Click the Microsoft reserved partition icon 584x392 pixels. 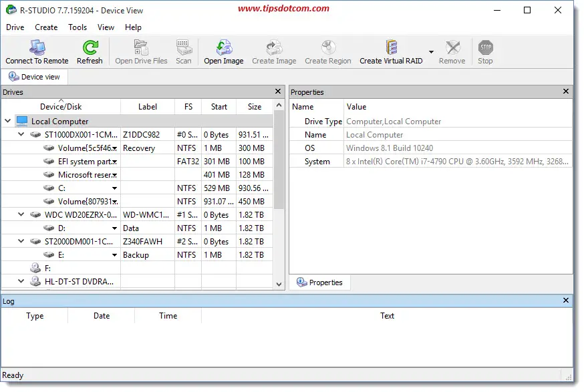click(x=49, y=174)
